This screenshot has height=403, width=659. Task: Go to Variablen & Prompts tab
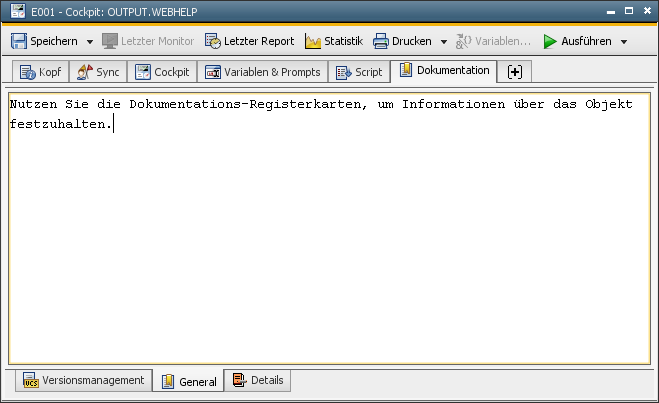tap(263, 72)
